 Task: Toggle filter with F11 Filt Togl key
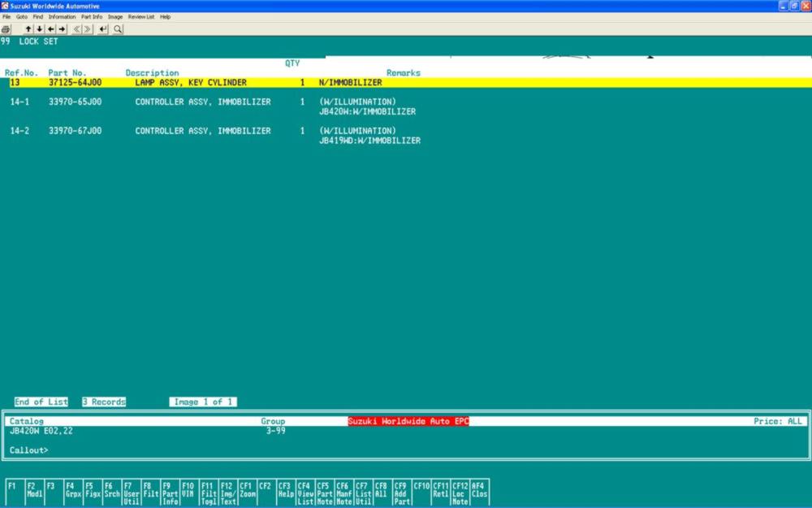tap(208, 493)
